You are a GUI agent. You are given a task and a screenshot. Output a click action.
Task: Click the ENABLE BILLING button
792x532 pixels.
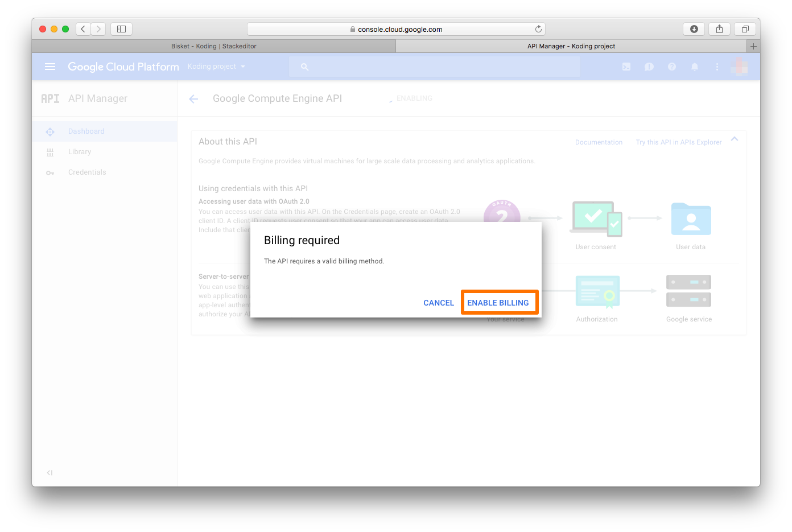[498, 303]
